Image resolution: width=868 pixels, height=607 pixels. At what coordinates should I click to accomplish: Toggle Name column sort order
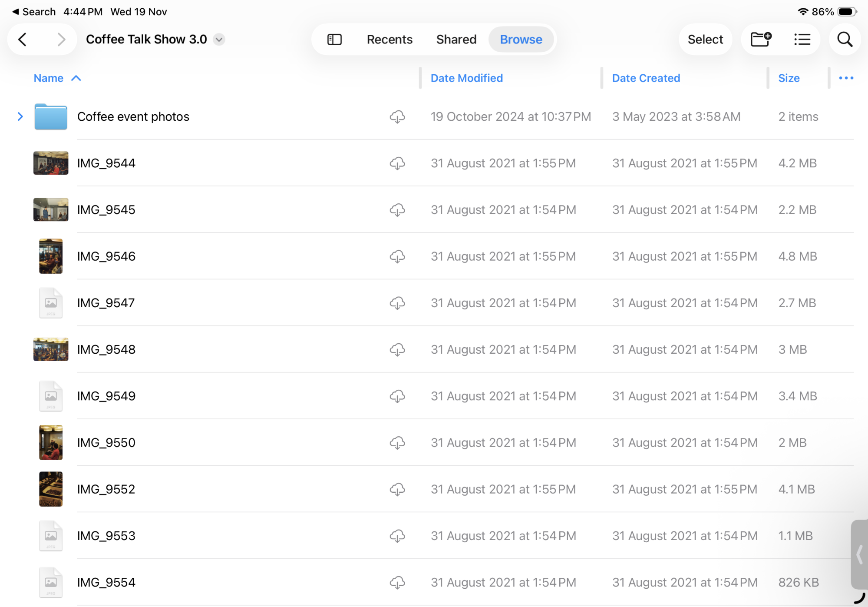(57, 78)
